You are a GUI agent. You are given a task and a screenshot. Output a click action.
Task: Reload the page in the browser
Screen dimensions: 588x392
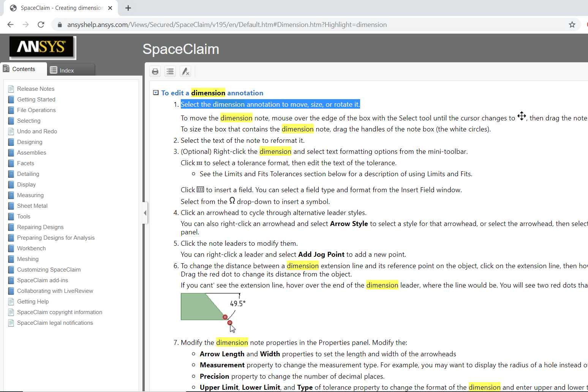tap(41, 25)
